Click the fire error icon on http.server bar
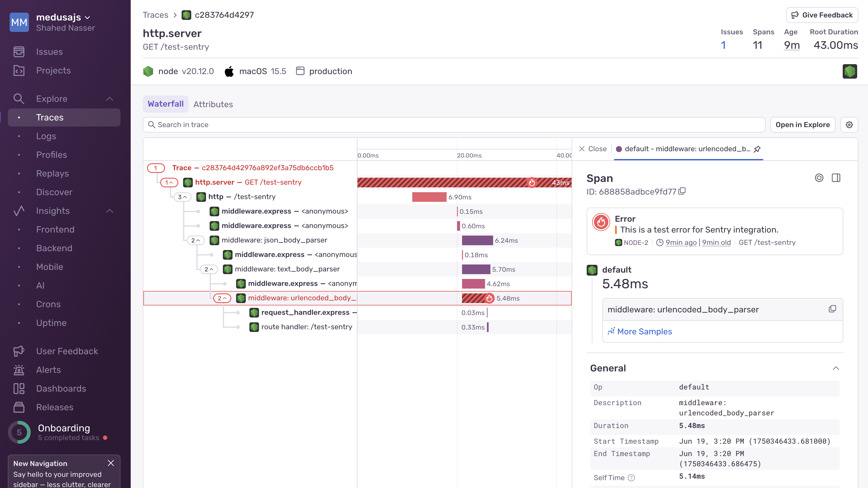This screenshot has width=868, height=488. pyautogui.click(x=532, y=182)
